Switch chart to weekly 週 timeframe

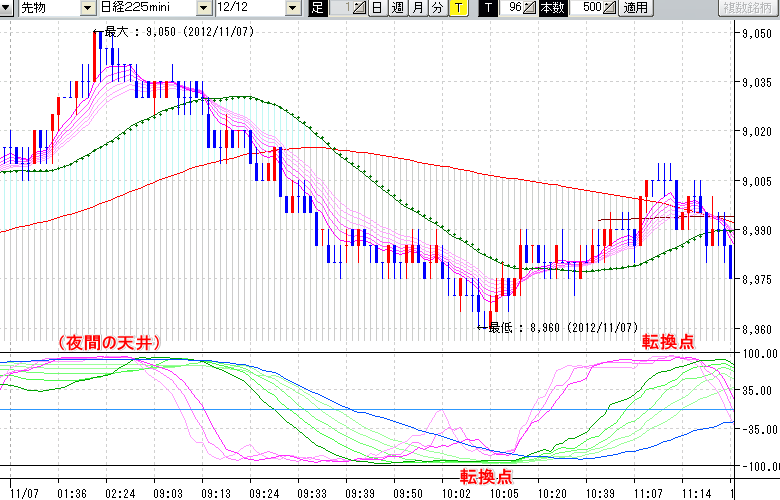click(398, 8)
